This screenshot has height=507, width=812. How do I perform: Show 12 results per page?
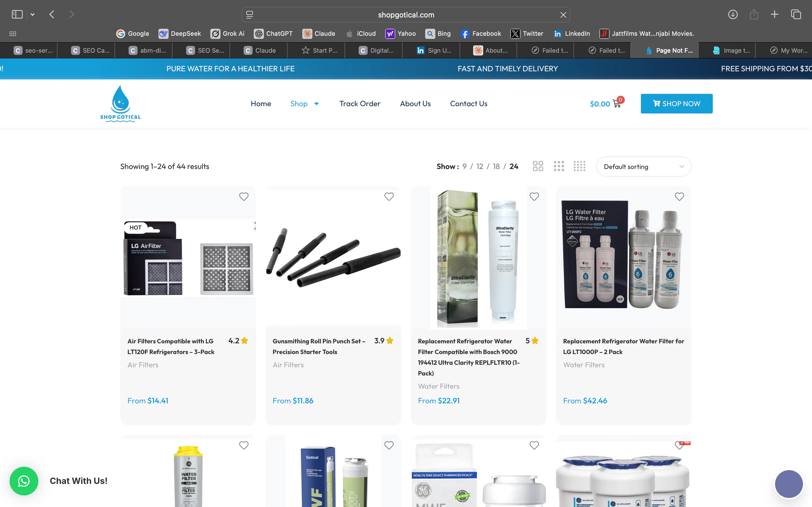click(480, 166)
